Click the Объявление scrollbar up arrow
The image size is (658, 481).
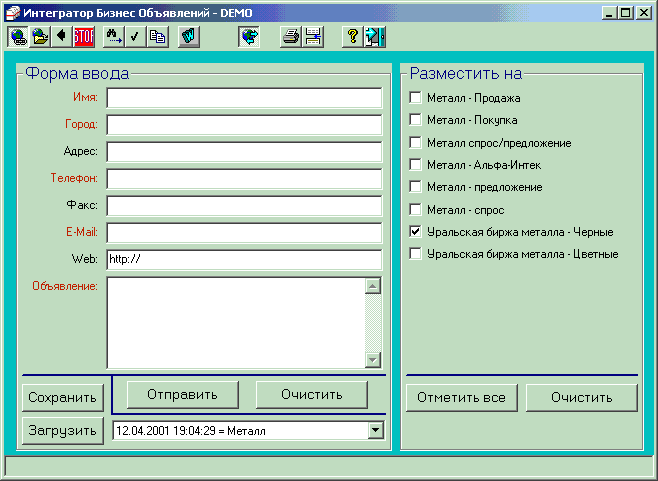point(373,286)
